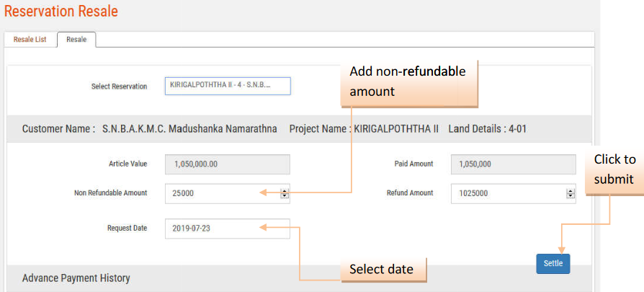Click the Reservation Resale page heading
Screen dimensions: 644x292
tap(61, 12)
